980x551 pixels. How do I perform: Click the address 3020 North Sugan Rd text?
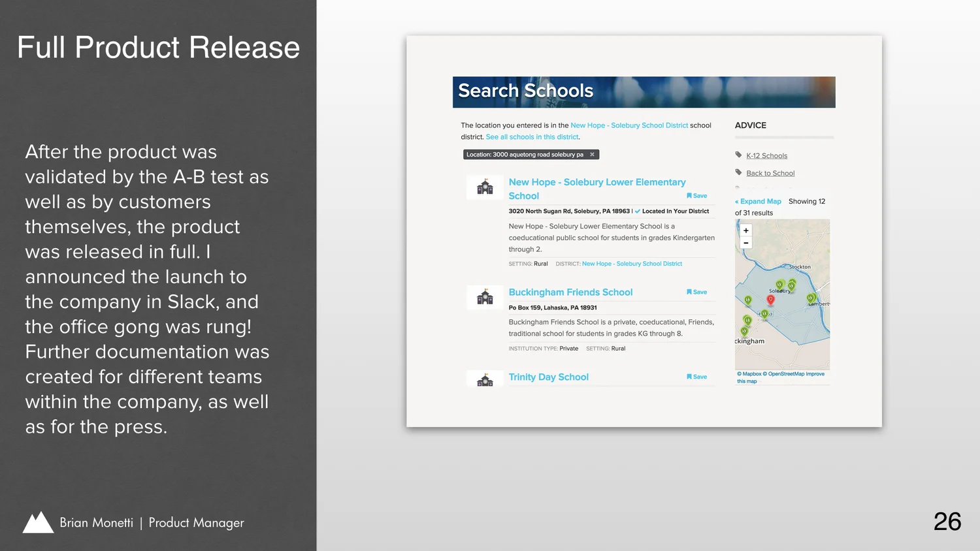569,212
